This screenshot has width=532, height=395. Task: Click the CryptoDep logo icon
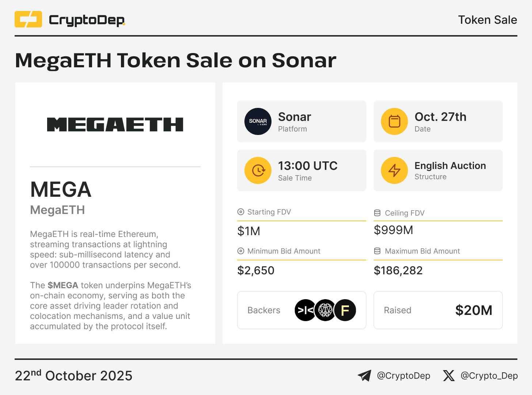click(x=28, y=19)
